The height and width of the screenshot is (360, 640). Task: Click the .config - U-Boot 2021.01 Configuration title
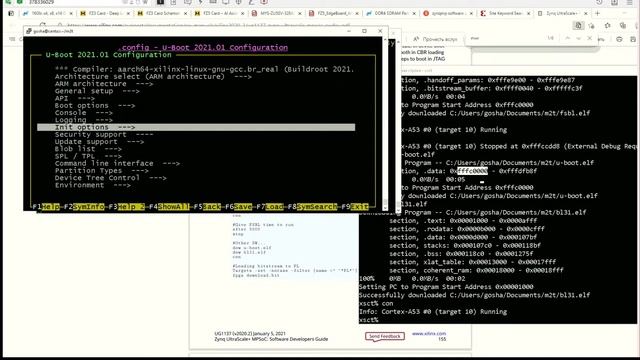[203, 47]
